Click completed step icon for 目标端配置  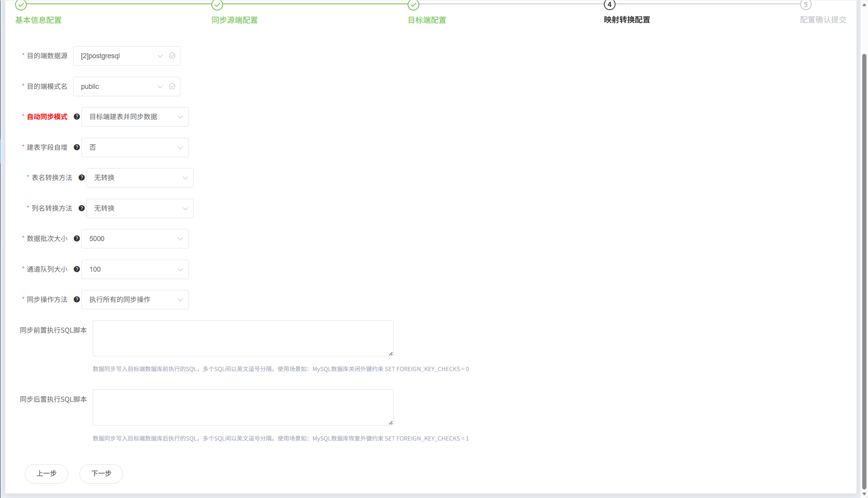point(413,5)
